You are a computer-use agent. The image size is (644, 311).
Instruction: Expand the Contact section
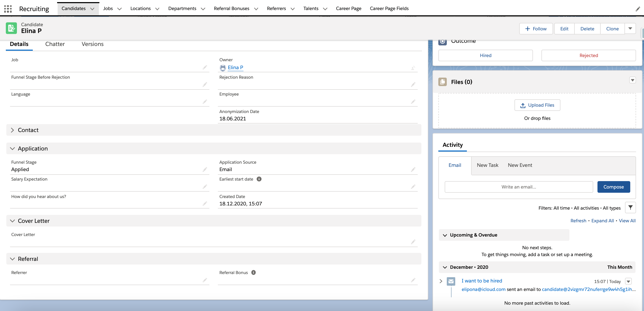(x=12, y=130)
